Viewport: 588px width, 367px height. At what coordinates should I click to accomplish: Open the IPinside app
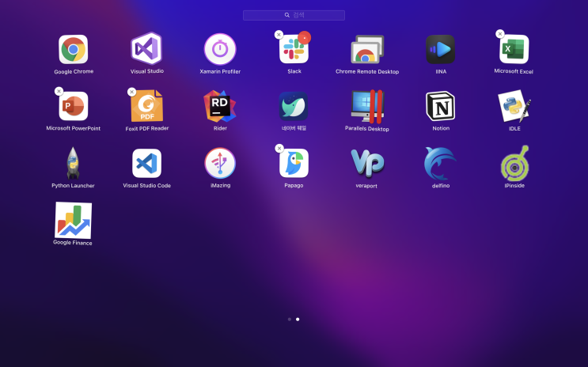[515, 163]
